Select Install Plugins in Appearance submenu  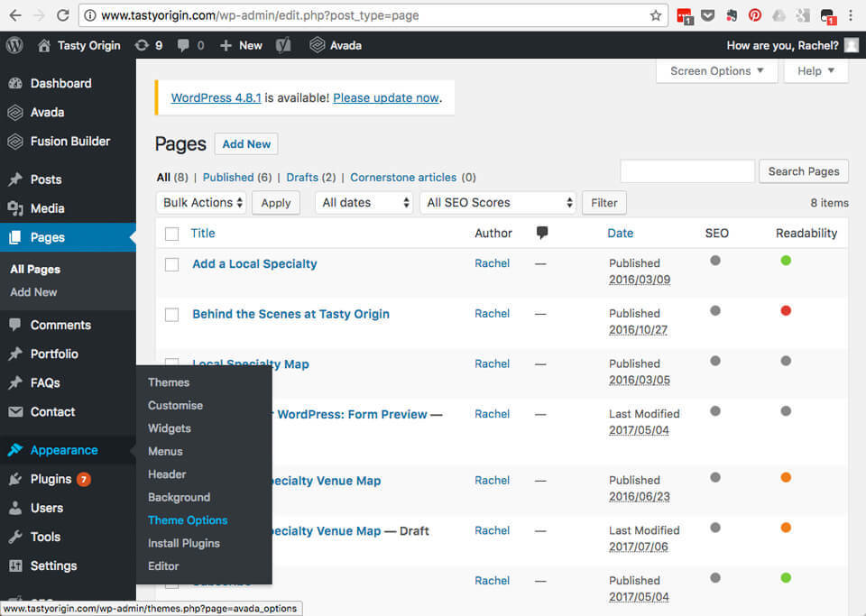coord(184,543)
